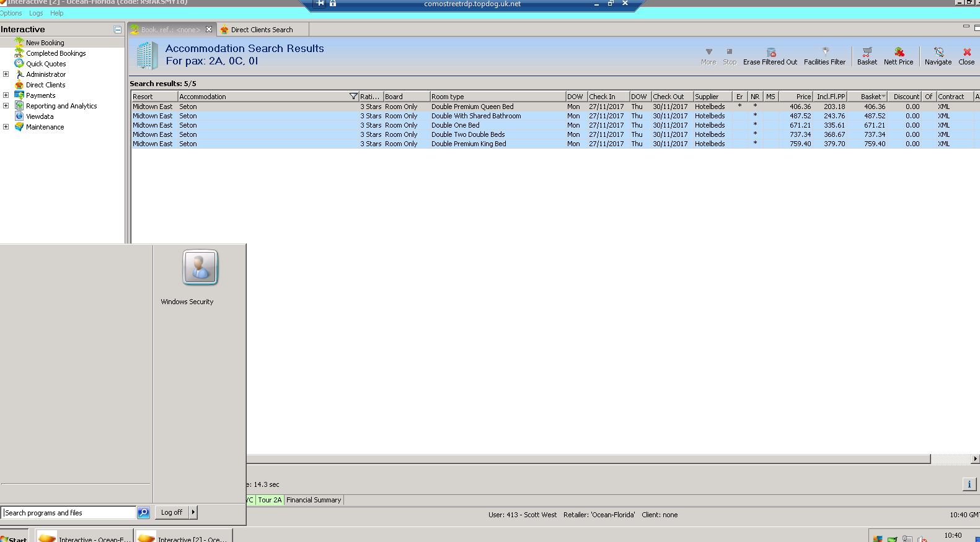Click the Search programs and files field
The width and height of the screenshot is (980, 542).
[69, 512]
